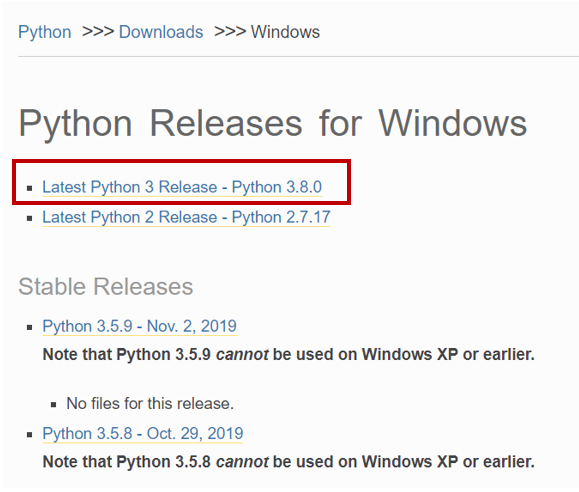Open Latest Python 2 Release - Python 2.7.17

point(186,217)
